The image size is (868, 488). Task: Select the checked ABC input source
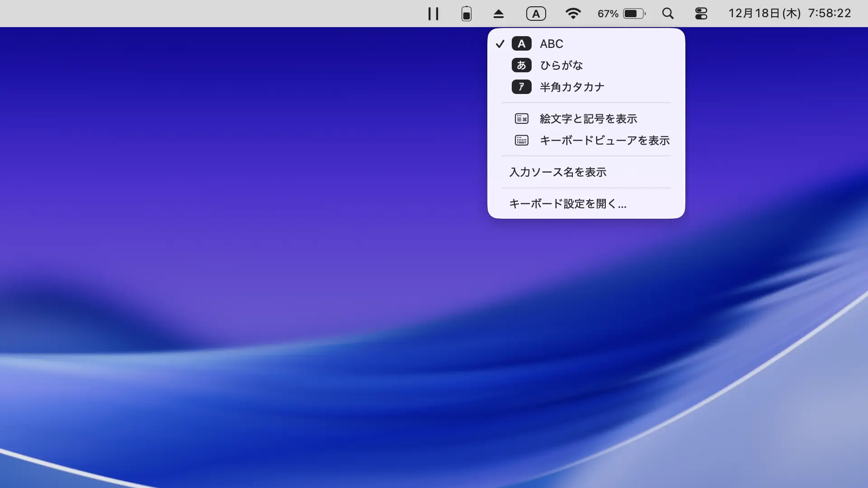click(x=552, y=44)
